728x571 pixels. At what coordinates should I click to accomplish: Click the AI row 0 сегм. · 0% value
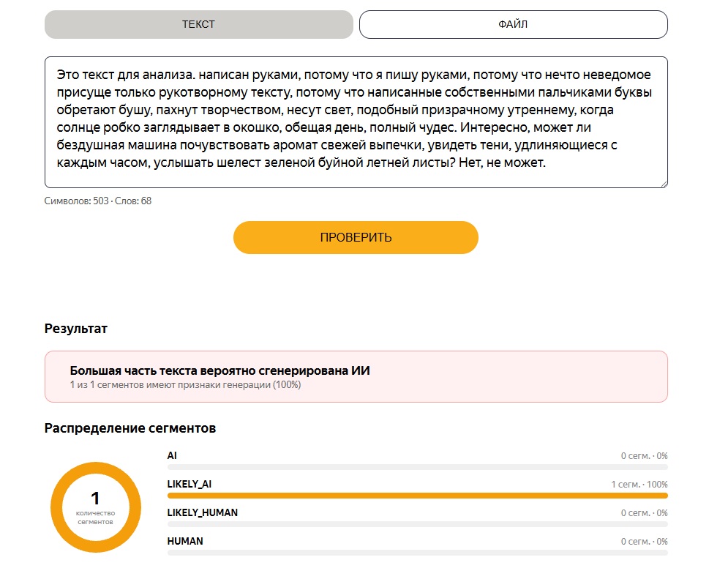click(645, 456)
